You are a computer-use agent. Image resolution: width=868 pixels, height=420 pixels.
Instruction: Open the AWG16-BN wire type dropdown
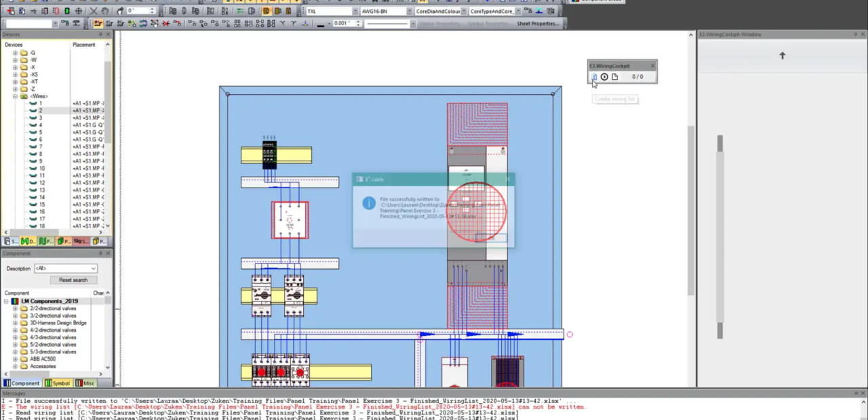(409, 12)
